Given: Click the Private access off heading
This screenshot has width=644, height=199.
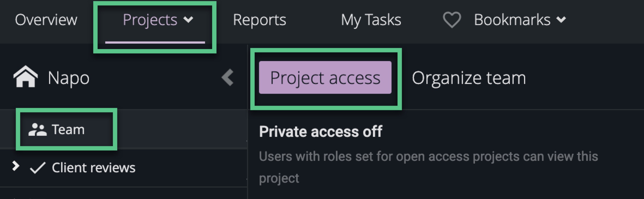Looking at the screenshot, I should (321, 132).
